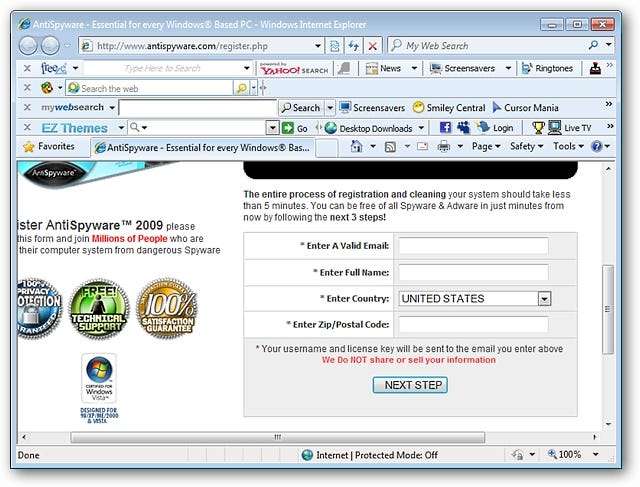Close the Search the web toolbar
This screenshot has width=640, height=487.
[x=27, y=87]
